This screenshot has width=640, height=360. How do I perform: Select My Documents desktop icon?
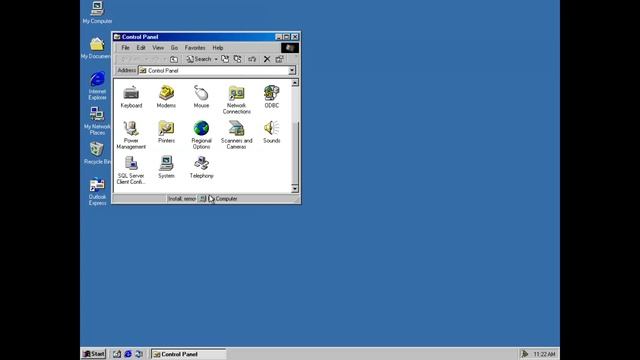coord(96,48)
